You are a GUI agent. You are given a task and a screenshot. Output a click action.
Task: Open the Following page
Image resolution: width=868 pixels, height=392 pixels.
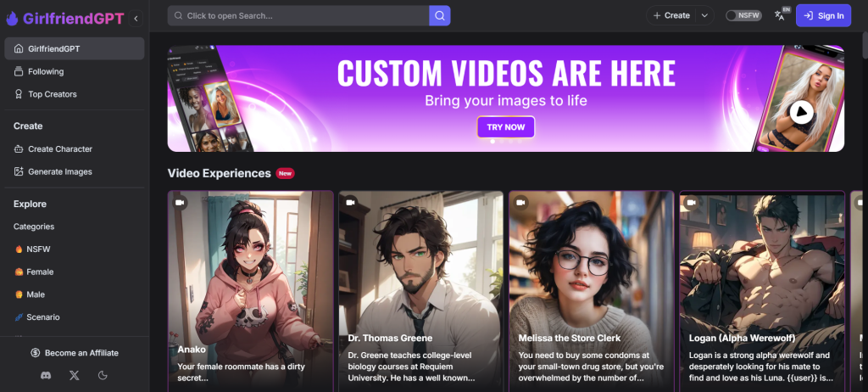75,71
